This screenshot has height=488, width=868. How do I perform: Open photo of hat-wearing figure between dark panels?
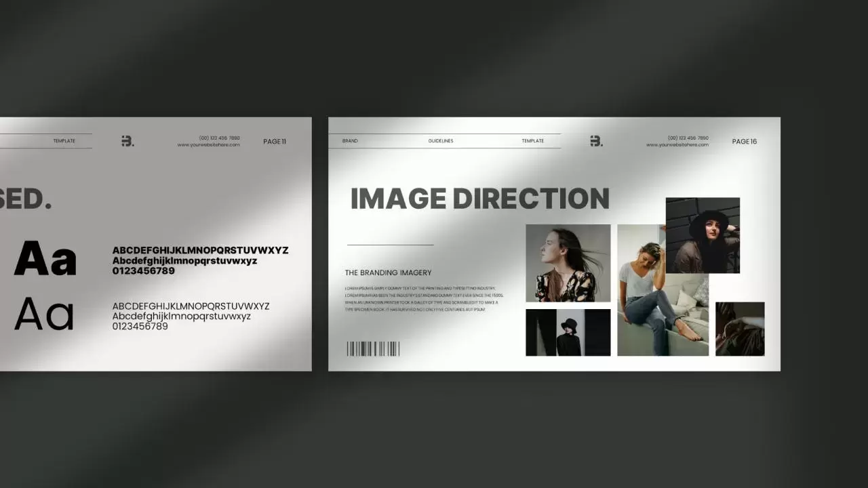pos(568,332)
